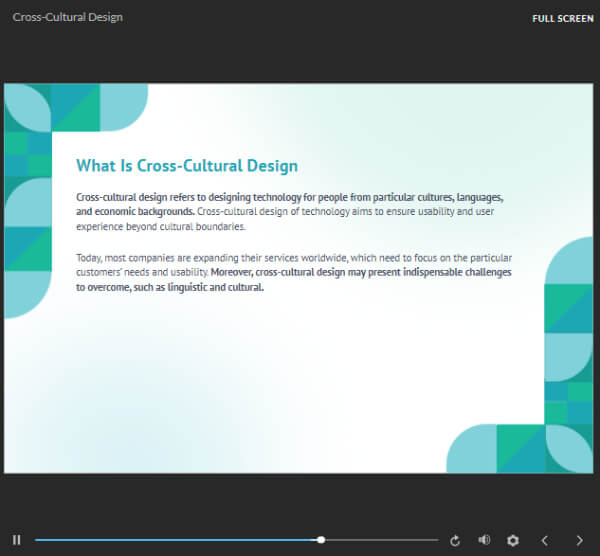
Task: Mute the audio with speaker icon
Action: tap(484, 540)
